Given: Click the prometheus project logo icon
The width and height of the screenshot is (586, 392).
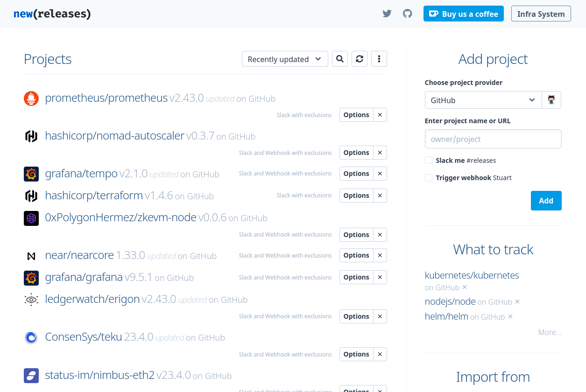Looking at the screenshot, I should click(x=31, y=98).
